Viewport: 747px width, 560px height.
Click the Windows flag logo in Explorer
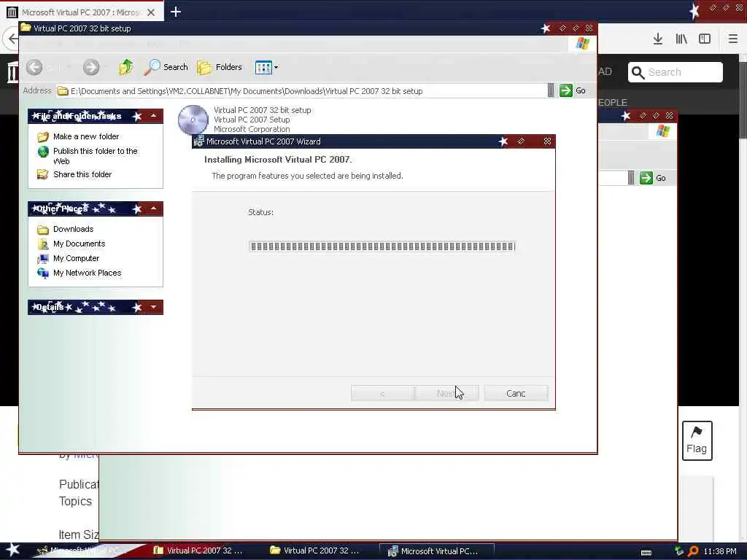[582, 44]
